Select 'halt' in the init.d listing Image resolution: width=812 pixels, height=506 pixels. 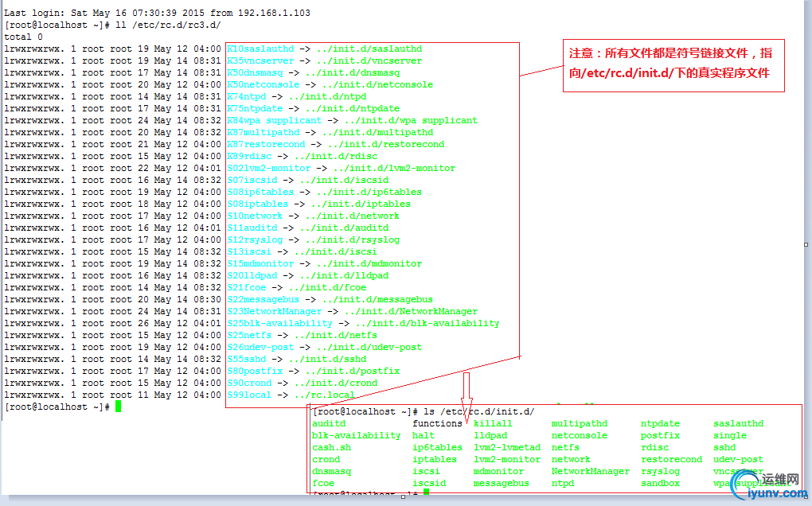point(424,435)
